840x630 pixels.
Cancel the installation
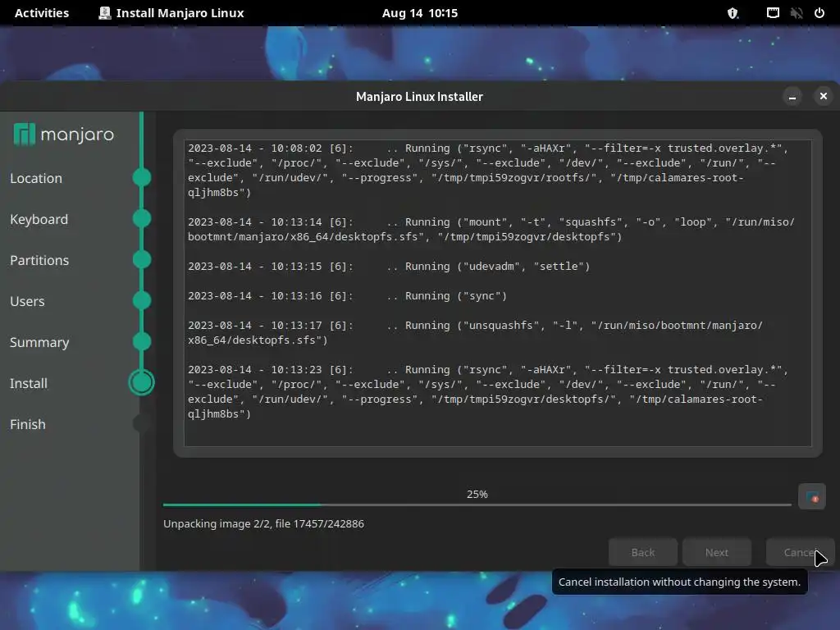click(x=800, y=552)
